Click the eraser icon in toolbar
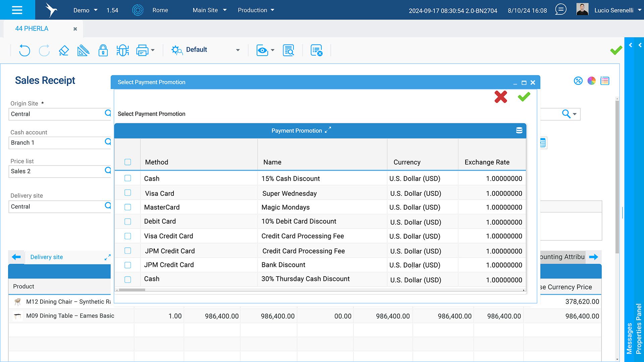Screen dimensions: 644x362 (64, 50)
